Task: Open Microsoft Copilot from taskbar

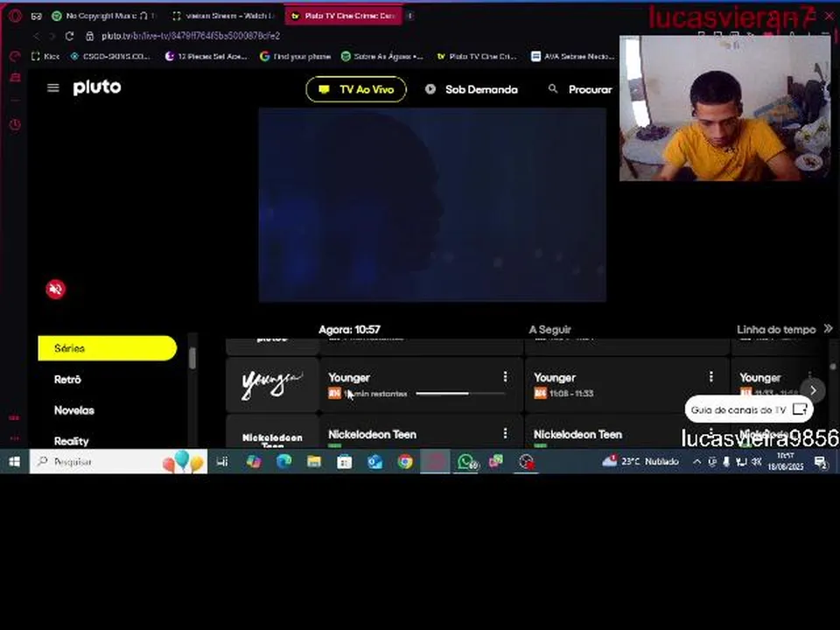Action: coord(254,461)
